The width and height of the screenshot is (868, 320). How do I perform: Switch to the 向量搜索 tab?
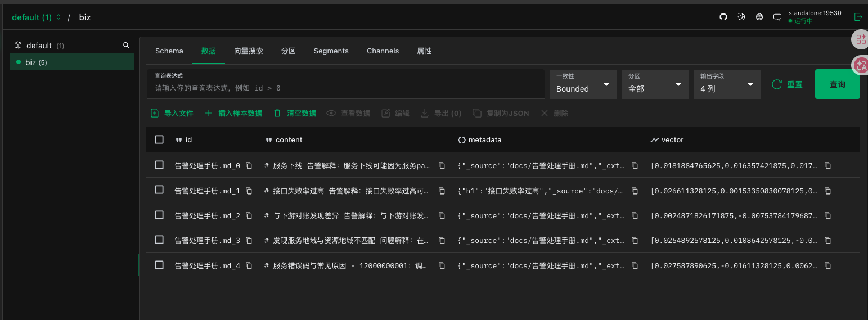point(249,51)
